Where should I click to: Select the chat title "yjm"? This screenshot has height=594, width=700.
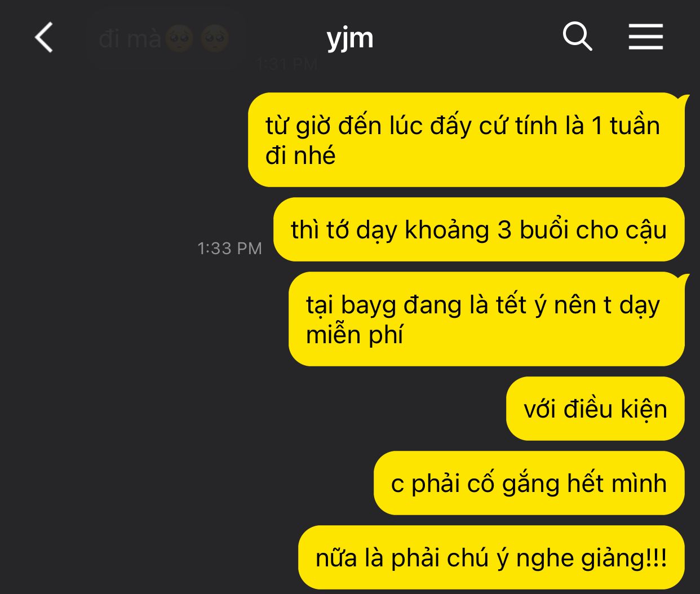tap(350, 38)
